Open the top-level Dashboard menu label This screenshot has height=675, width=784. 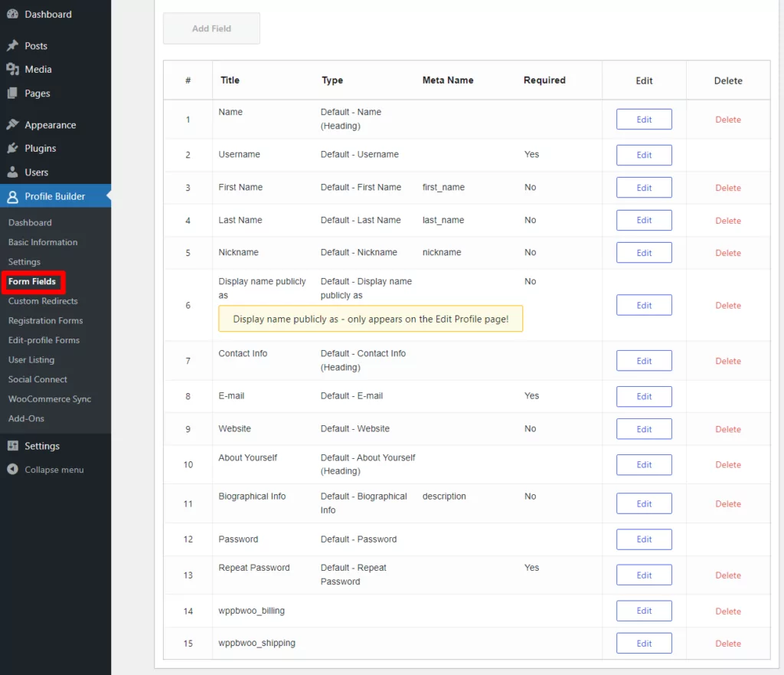click(x=48, y=14)
